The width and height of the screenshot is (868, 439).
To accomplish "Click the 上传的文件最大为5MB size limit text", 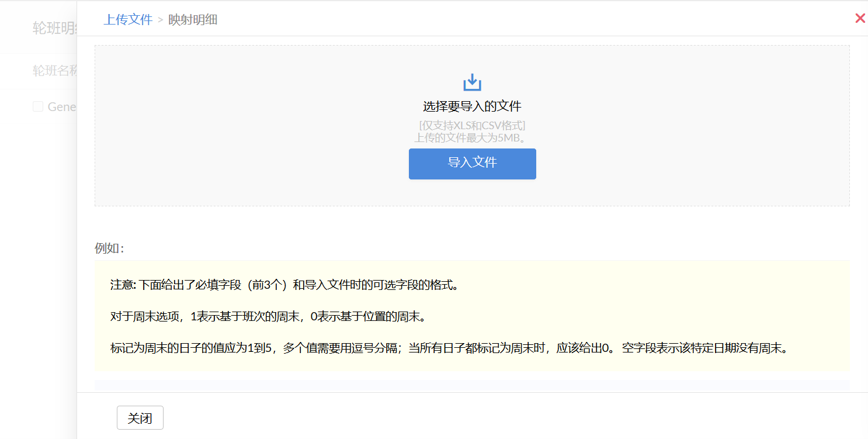I will click(472, 138).
